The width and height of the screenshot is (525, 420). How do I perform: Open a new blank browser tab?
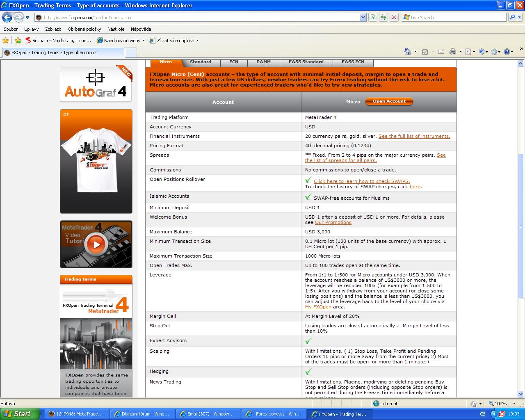click(130, 52)
